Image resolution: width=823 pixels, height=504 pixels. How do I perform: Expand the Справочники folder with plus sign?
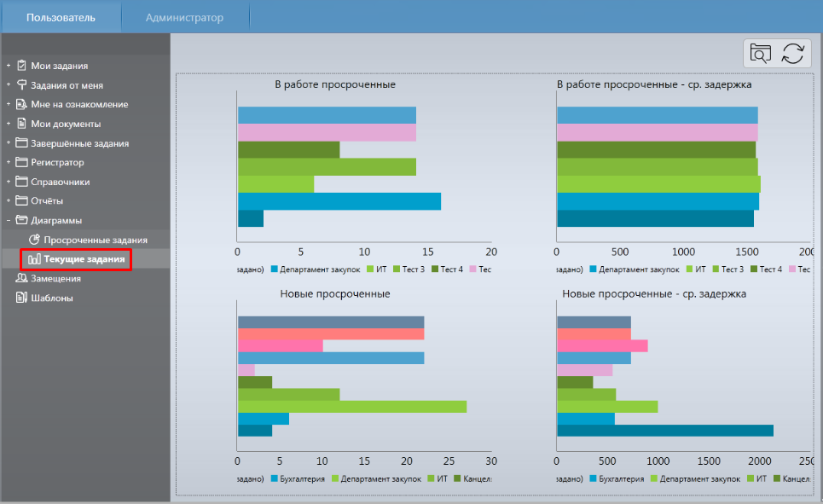pyautogui.click(x=8, y=182)
